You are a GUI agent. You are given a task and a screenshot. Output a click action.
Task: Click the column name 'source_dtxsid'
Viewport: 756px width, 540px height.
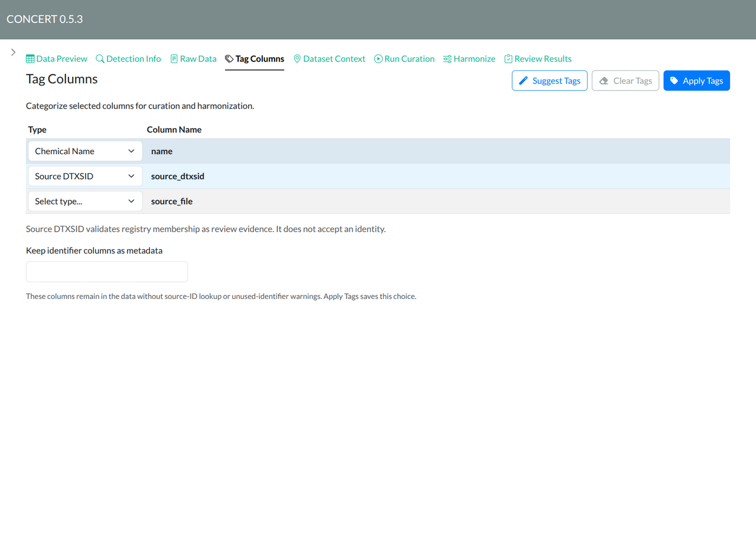point(178,176)
